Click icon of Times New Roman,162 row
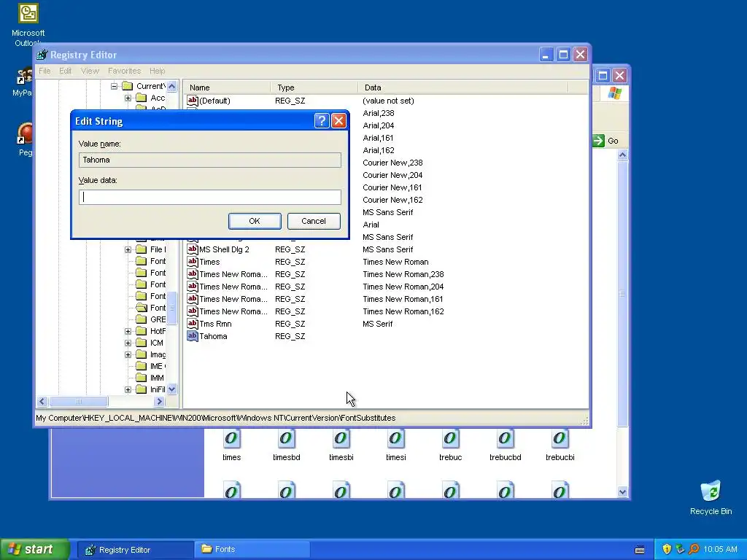 (x=193, y=311)
